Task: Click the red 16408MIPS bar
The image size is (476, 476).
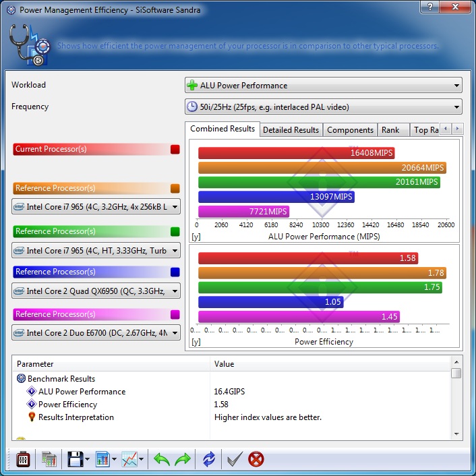Action: point(296,152)
